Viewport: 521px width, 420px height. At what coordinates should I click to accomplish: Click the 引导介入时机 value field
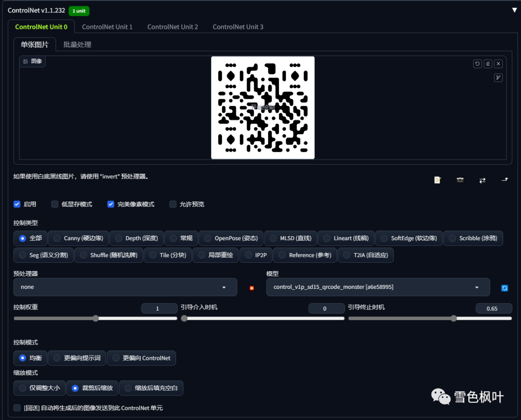click(x=326, y=309)
